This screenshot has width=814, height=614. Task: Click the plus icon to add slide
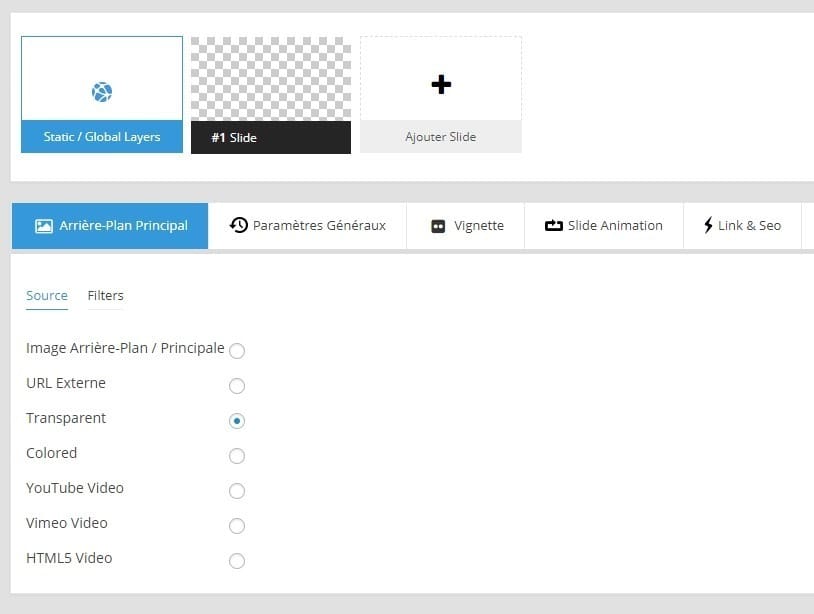[441, 85]
